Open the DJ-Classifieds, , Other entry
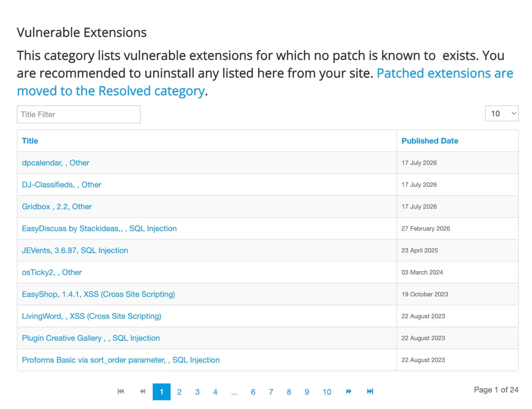The height and width of the screenshot is (409, 532). tap(62, 185)
